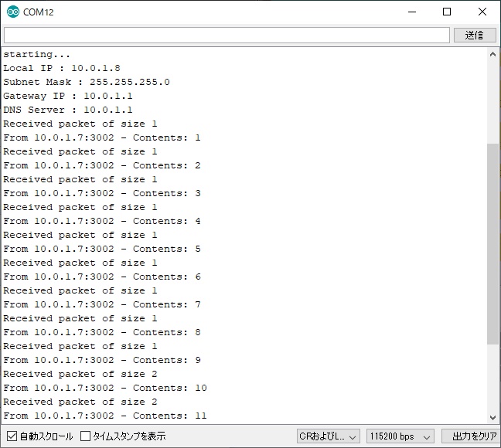Maximize the COM12 window
Screen dimensions: 501x448
point(447,12)
